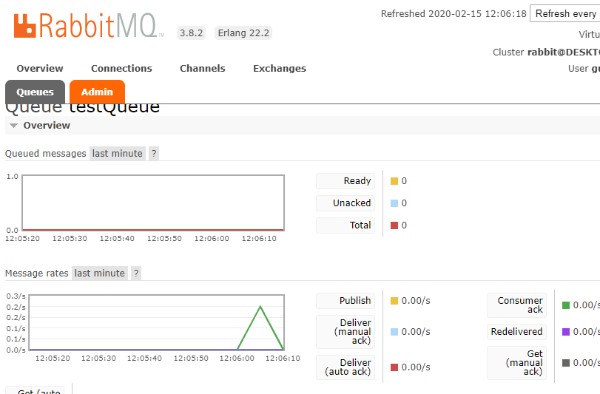Click the Message rates heading
Image resolution: width=600 pixels, height=394 pixels.
tap(36, 273)
